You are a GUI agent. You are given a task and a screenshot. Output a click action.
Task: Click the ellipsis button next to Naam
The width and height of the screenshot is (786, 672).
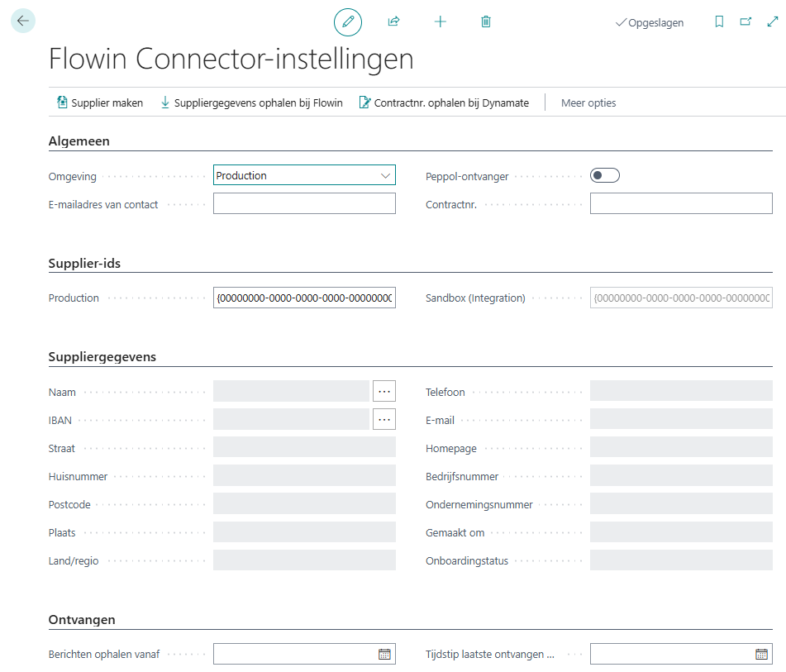(383, 391)
